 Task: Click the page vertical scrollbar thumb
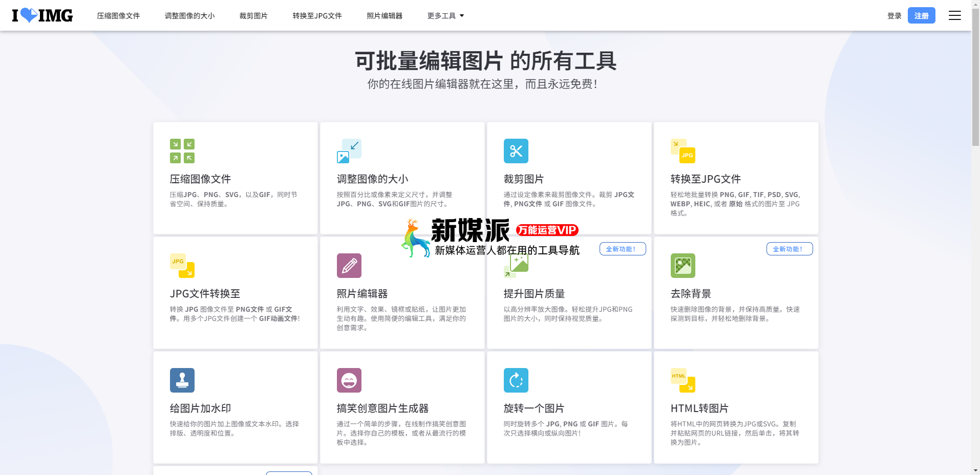pyautogui.click(x=976, y=77)
